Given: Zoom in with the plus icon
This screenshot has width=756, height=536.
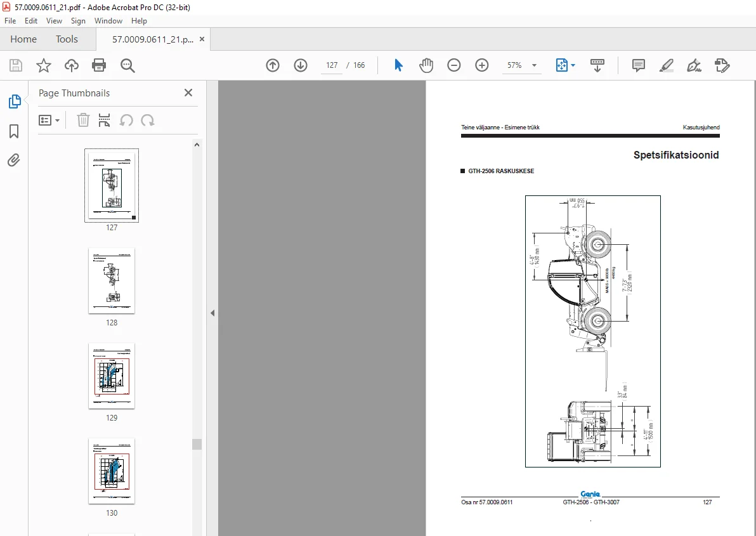Looking at the screenshot, I should [481, 65].
